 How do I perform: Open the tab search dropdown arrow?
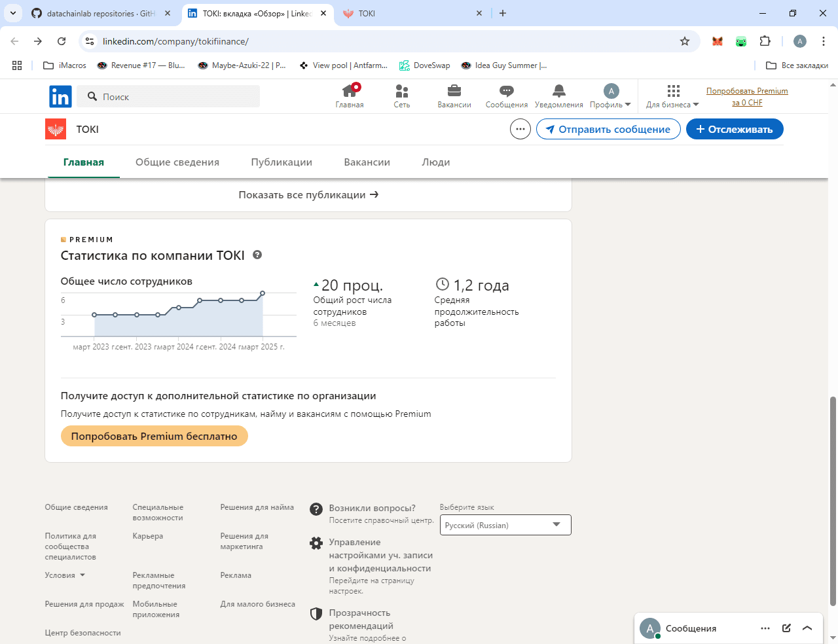[13, 13]
